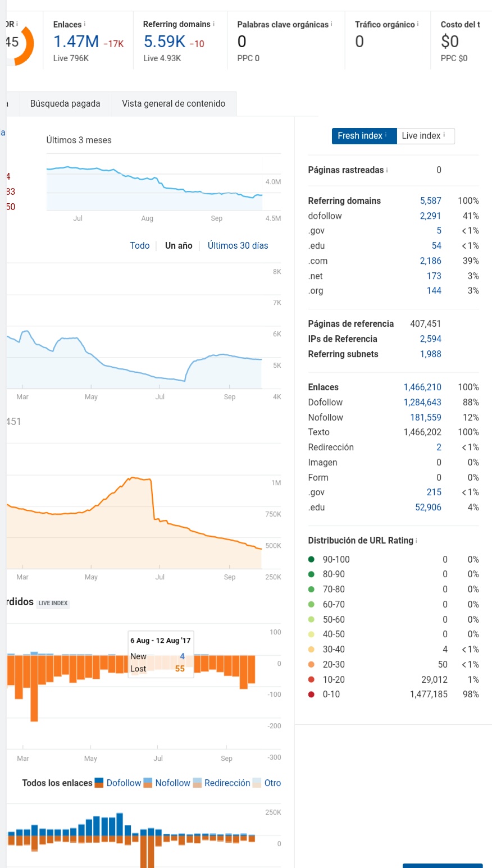Switch to Live index
This screenshot has width=492, height=868.
[425, 136]
